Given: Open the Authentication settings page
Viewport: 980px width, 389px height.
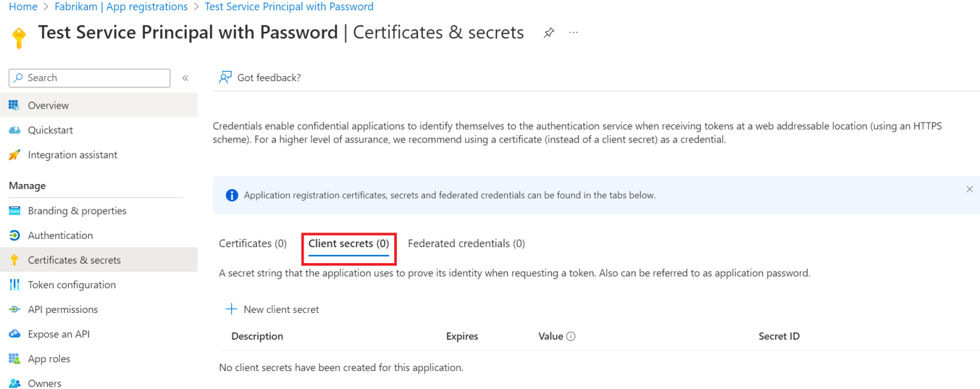Looking at the screenshot, I should [x=60, y=236].
